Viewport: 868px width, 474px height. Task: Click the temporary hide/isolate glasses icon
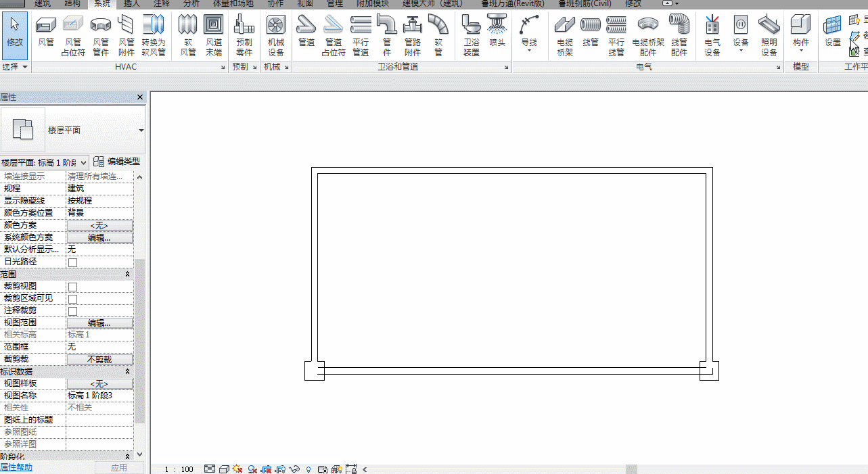coord(294,469)
